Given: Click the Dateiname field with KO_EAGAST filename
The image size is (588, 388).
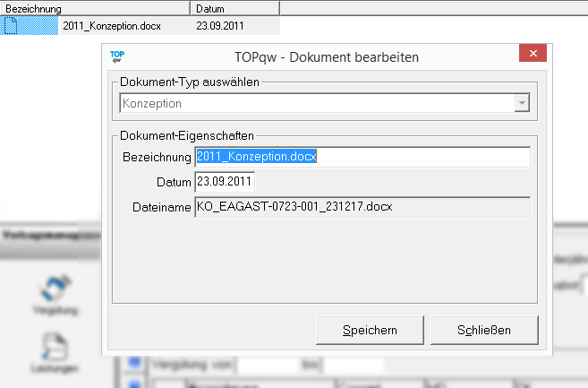Looking at the screenshot, I should pos(362,207).
